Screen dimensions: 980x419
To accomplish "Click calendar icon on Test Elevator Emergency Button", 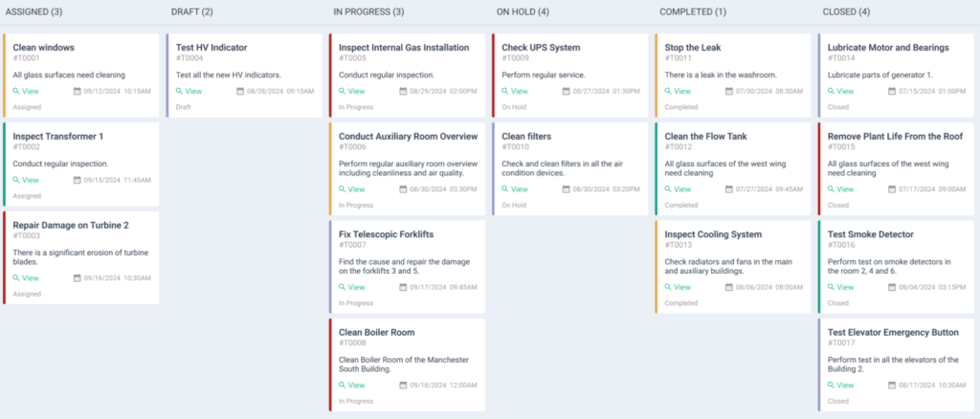I will click(x=893, y=386).
